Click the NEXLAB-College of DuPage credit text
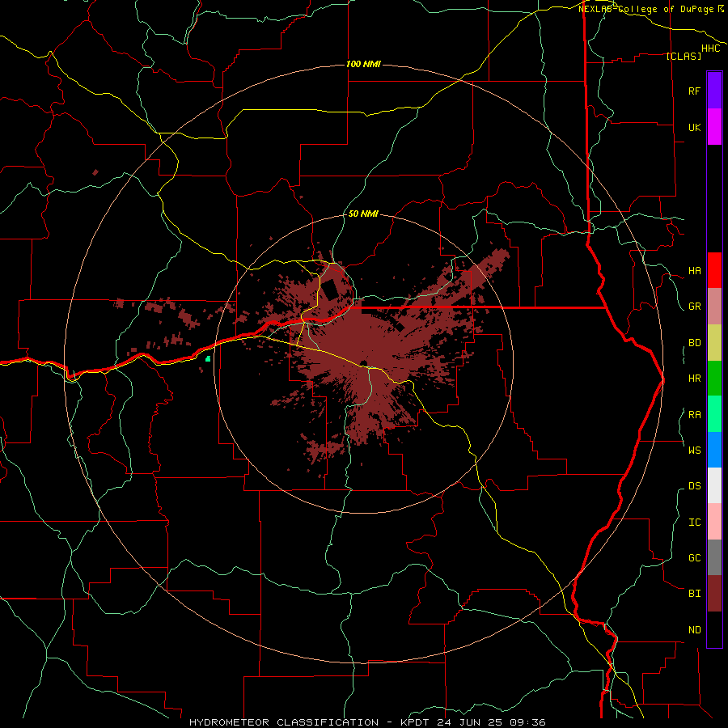 coord(647,9)
